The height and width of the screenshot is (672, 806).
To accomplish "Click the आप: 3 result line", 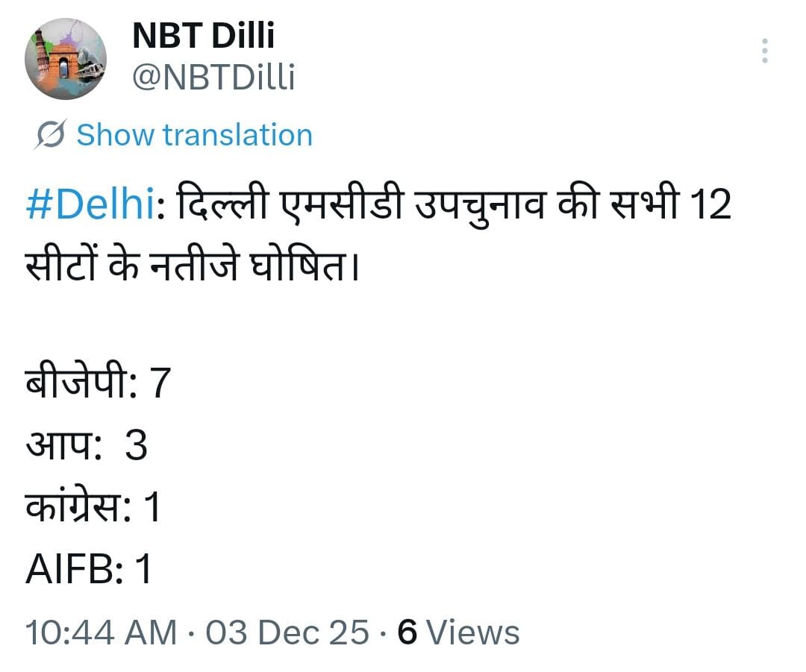I will [87, 446].
